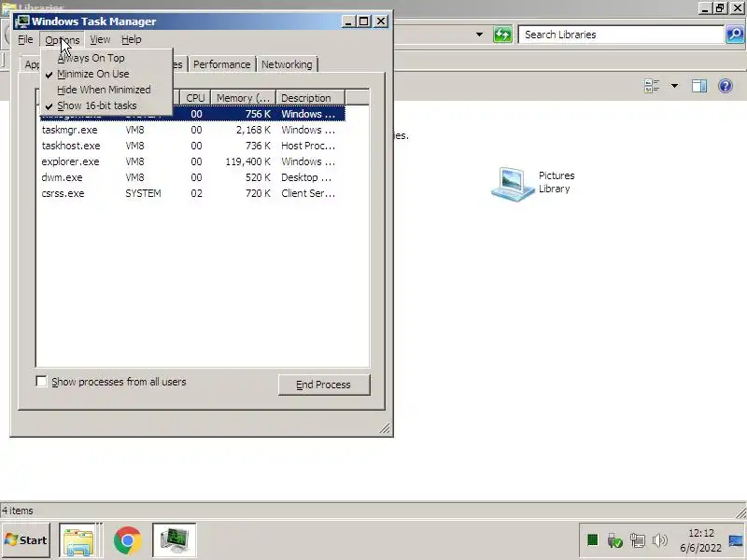
Task: Click the Show Desktop icon in tray
Action: (x=737, y=540)
